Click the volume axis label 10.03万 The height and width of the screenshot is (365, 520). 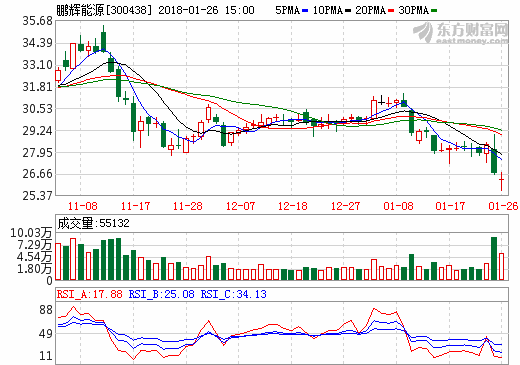pos(31,233)
